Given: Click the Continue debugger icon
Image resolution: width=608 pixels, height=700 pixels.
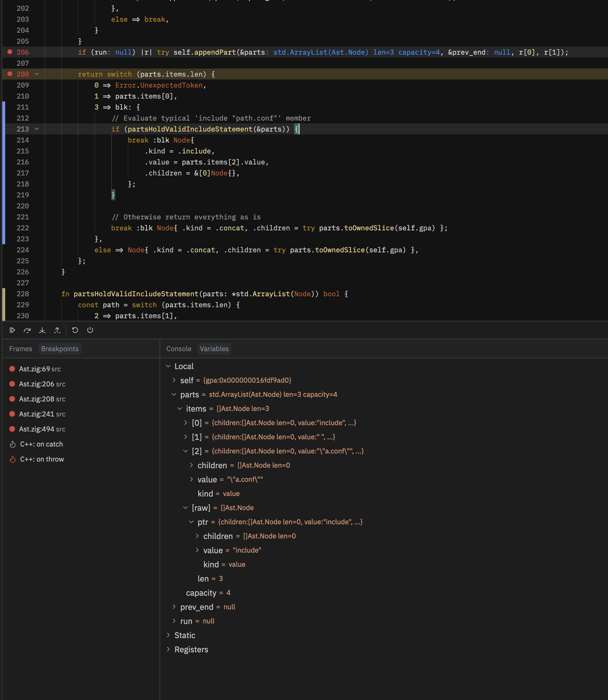Looking at the screenshot, I should (12, 330).
